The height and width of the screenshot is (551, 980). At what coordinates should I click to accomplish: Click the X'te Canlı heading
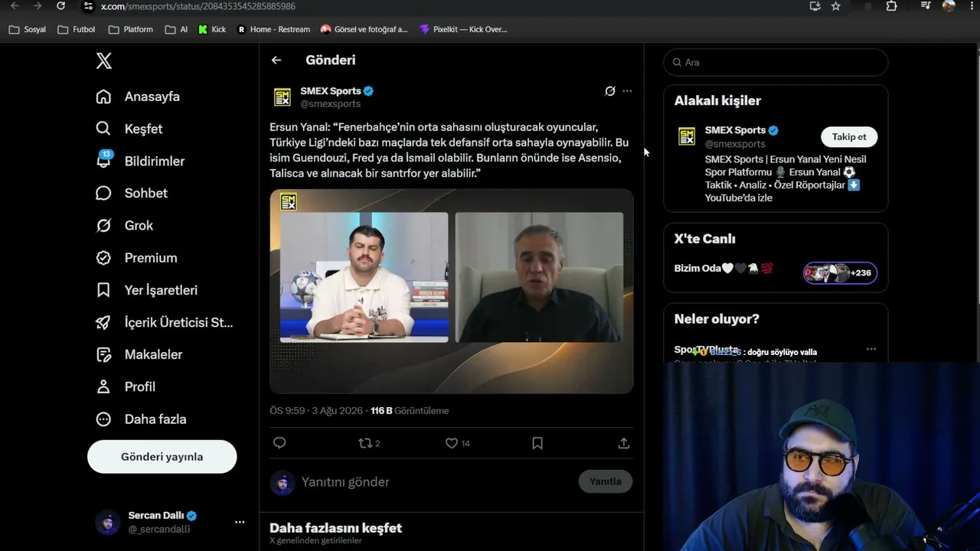[704, 239]
